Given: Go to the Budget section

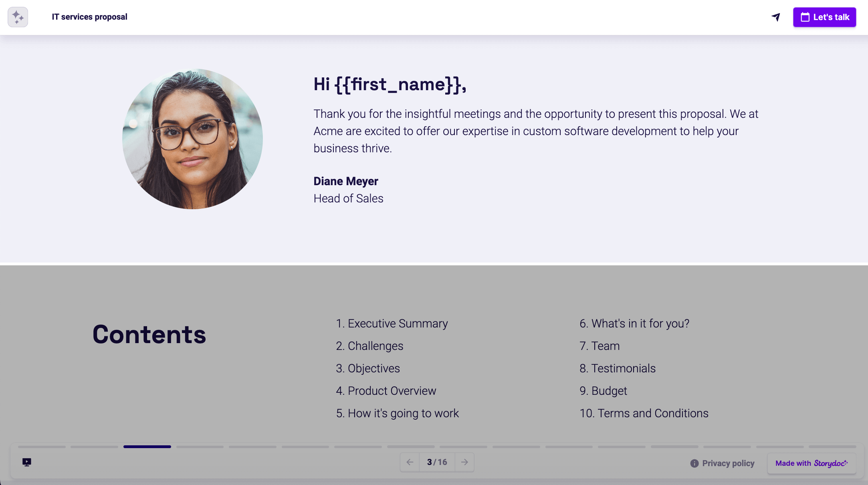Looking at the screenshot, I should (603, 391).
